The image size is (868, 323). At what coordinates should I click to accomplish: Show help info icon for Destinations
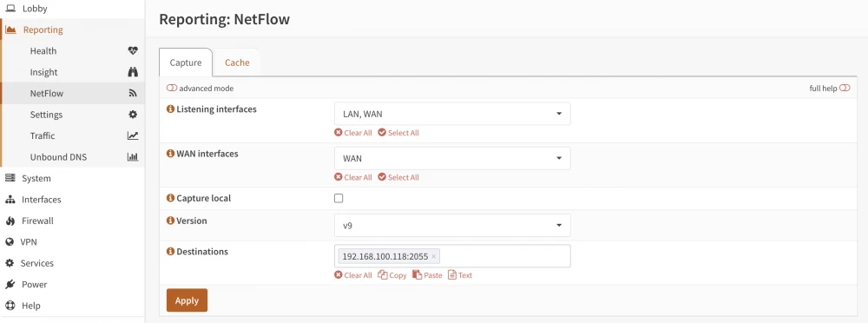170,252
